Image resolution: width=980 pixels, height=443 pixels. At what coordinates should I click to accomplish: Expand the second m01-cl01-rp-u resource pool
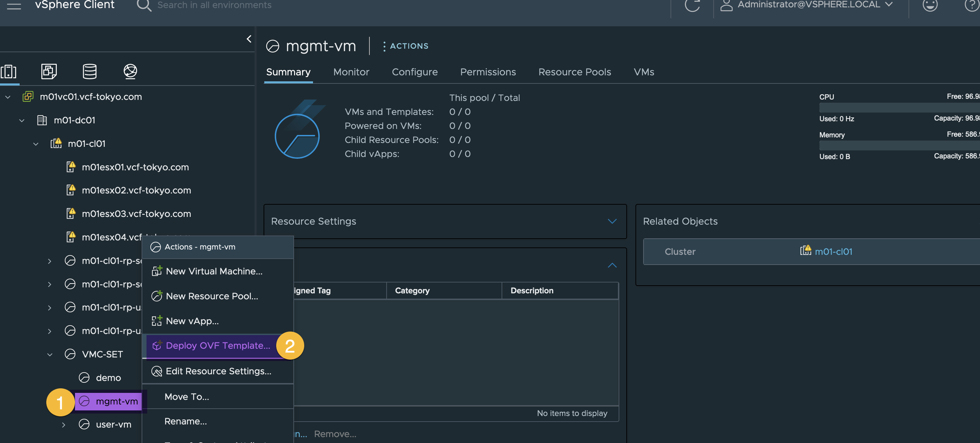point(49,331)
